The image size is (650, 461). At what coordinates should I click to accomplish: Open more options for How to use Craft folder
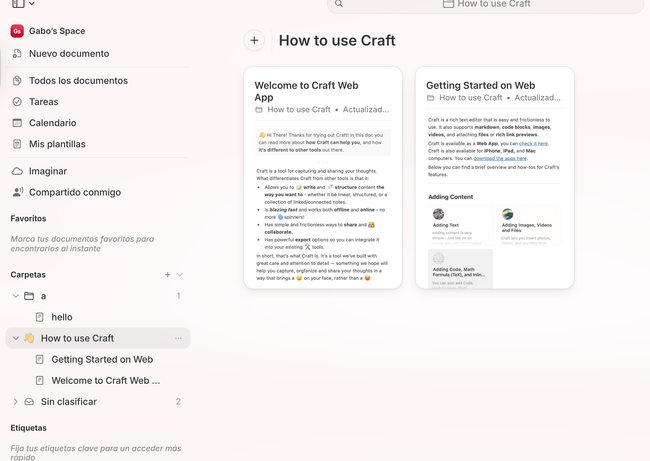[x=178, y=338]
